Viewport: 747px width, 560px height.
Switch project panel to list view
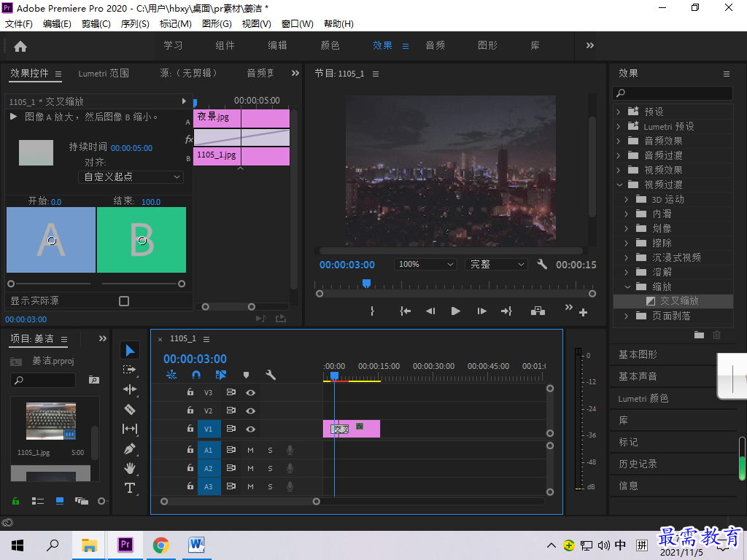pyautogui.click(x=38, y=501)
